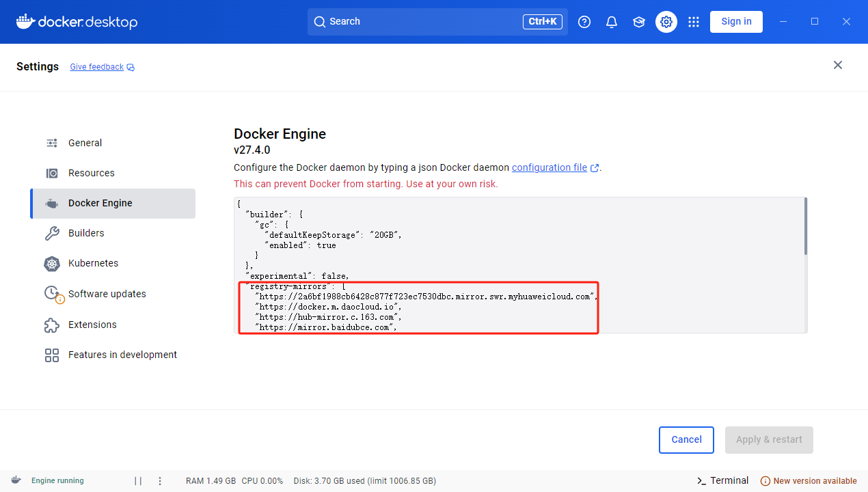Click the "enabled": true line
Screen dimensions: 868x492
point(300,245)
